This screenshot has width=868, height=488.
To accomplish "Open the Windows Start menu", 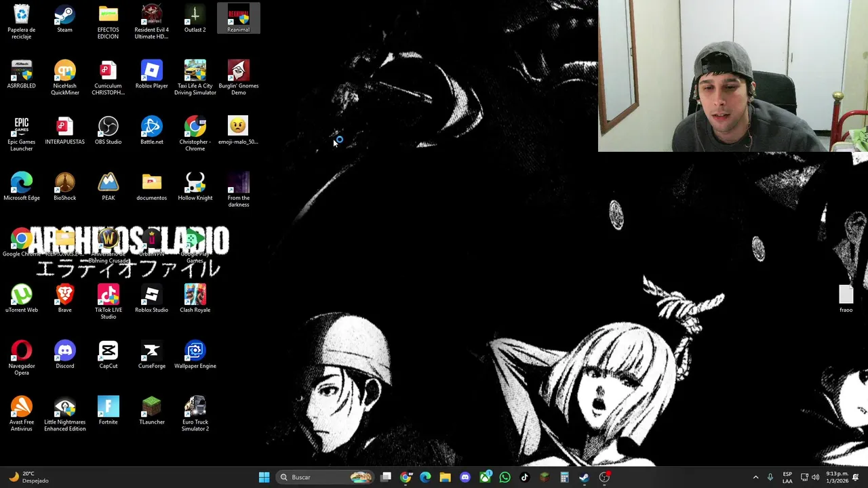I will click(x=264, y=477).
